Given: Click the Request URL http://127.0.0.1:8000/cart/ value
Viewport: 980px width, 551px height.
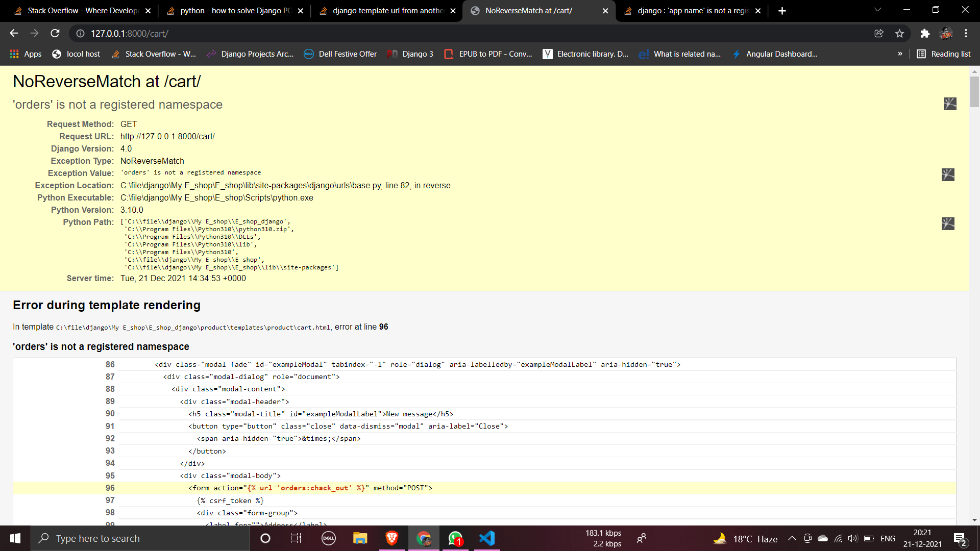Looking at the screenshot, I should [x=167, y=137].
